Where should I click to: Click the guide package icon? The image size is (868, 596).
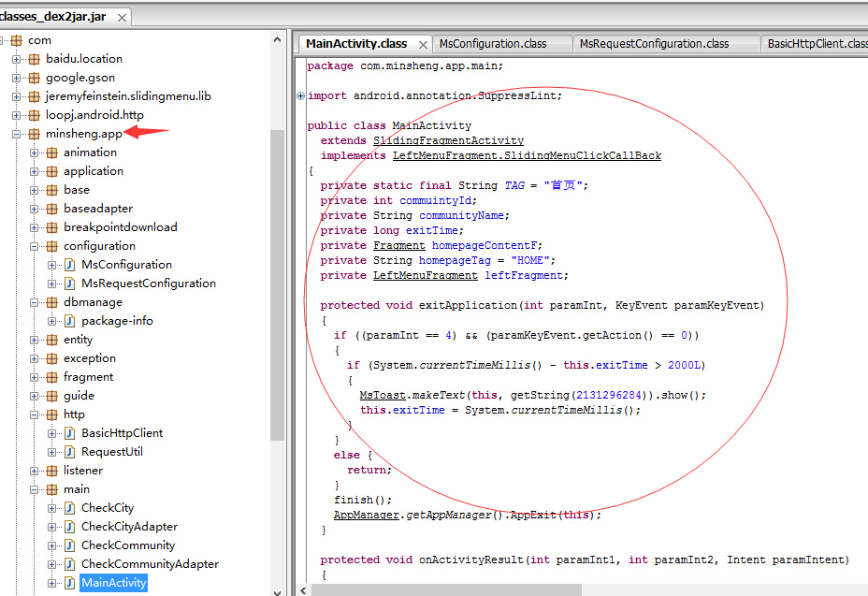point(52,396)
